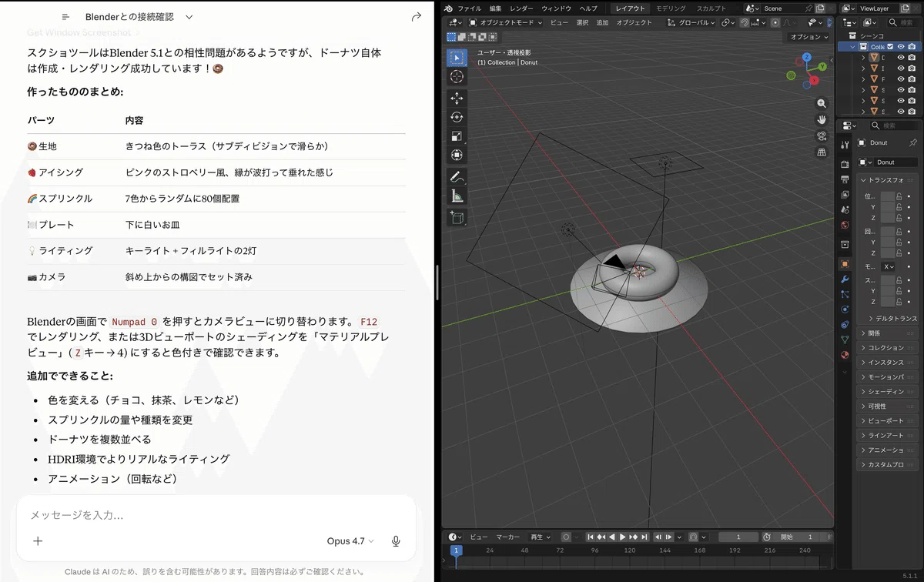Click the viewport pan hand icon
The image size is (924, 582).
822,119
